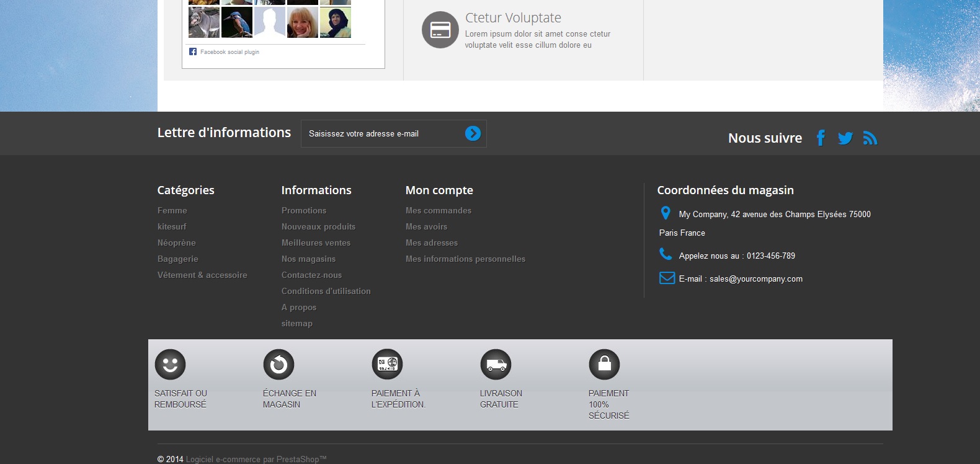Viewport: 980px width, 464px height.
Task: Submit newsletter email with blue arrow button
Action: coord(473,133)
